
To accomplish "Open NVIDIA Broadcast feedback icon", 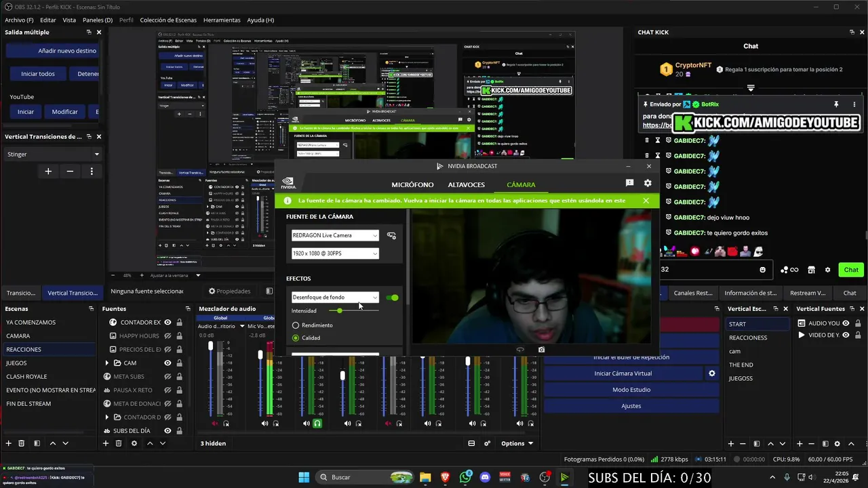I will point(629,183).
